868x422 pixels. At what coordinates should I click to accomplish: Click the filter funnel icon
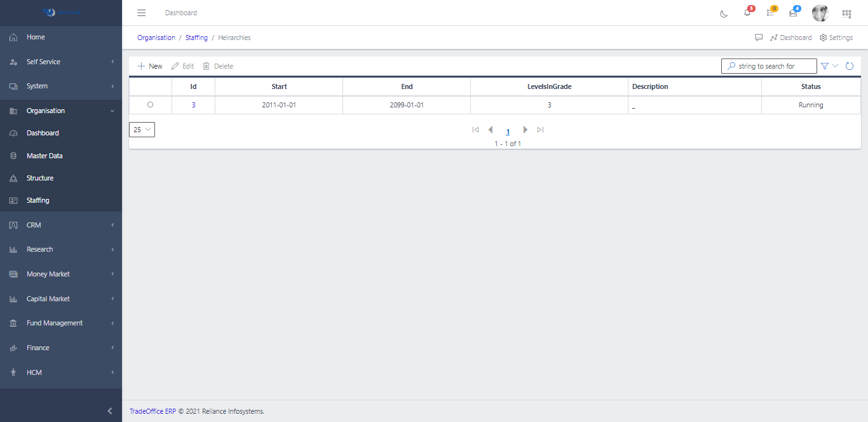click(825, 66)
